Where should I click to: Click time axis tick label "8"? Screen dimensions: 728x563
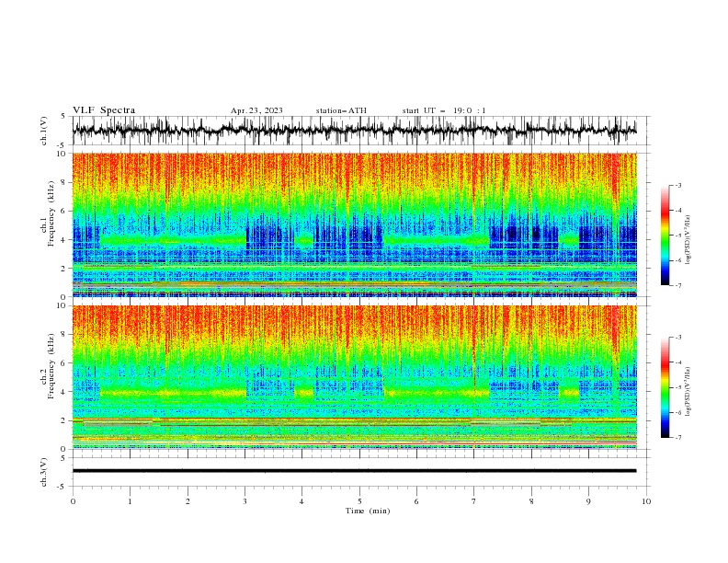point(531,501)
